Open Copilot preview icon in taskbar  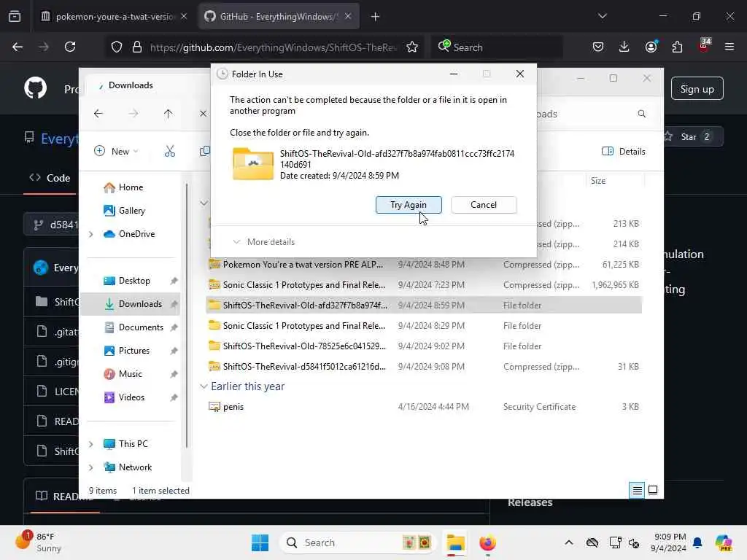(724, 542)
